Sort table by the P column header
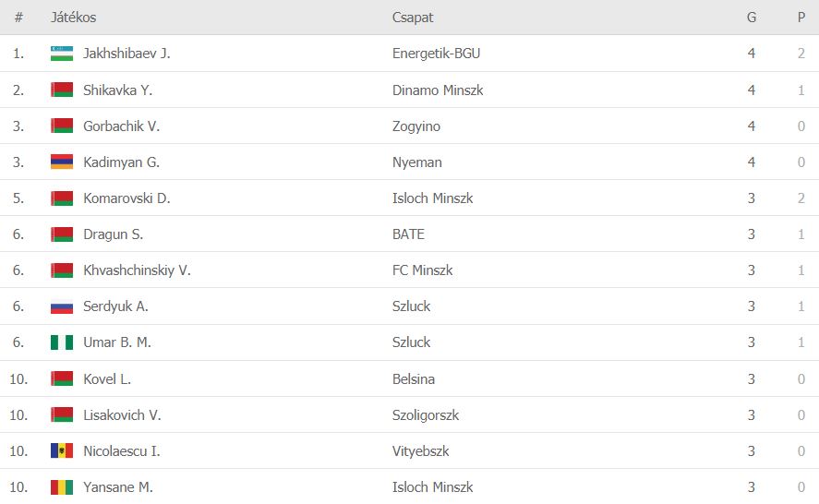 (x=801, y=18)
